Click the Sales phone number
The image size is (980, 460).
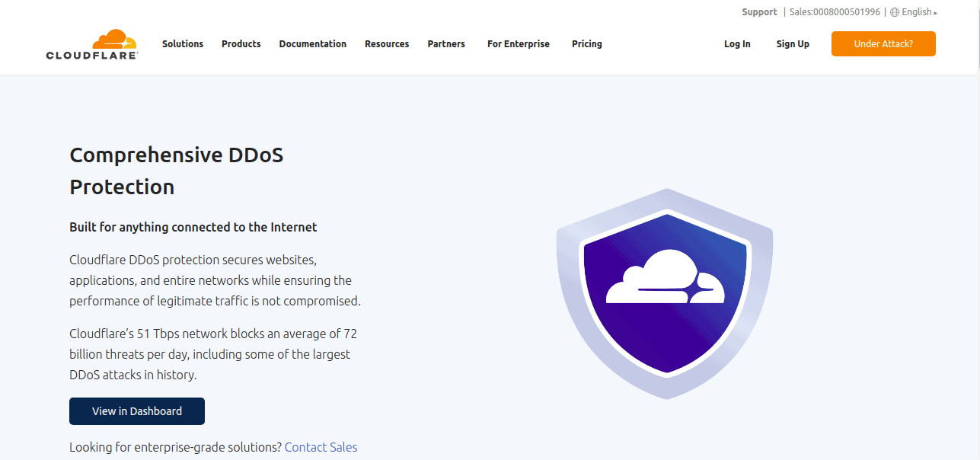click(x=835, y=12)
